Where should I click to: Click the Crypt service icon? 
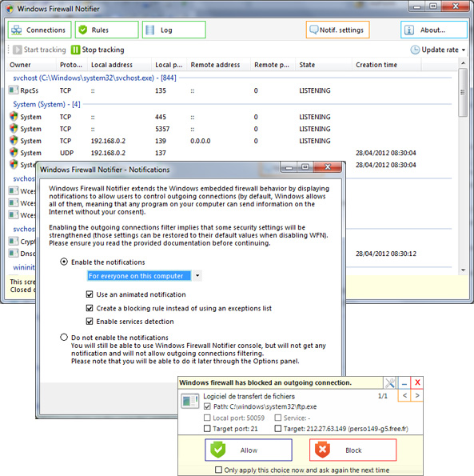click(14, 241)
